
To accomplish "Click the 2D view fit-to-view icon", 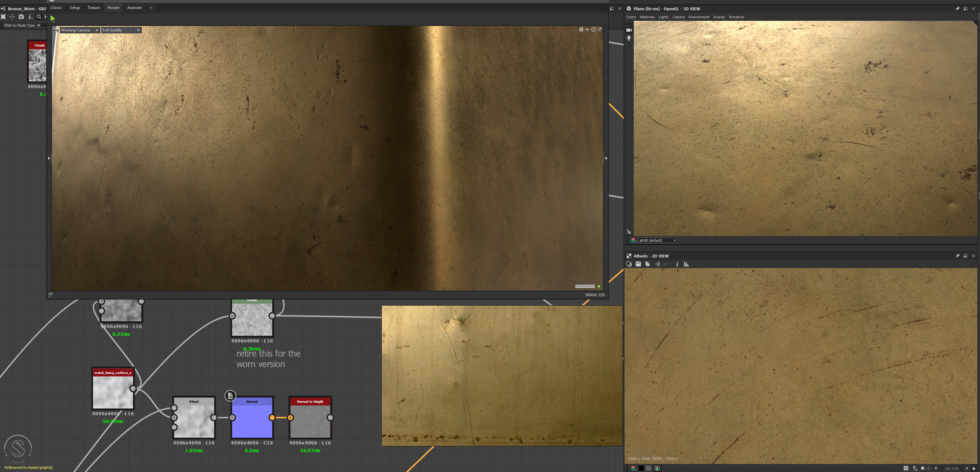I will tap(923, 468).
